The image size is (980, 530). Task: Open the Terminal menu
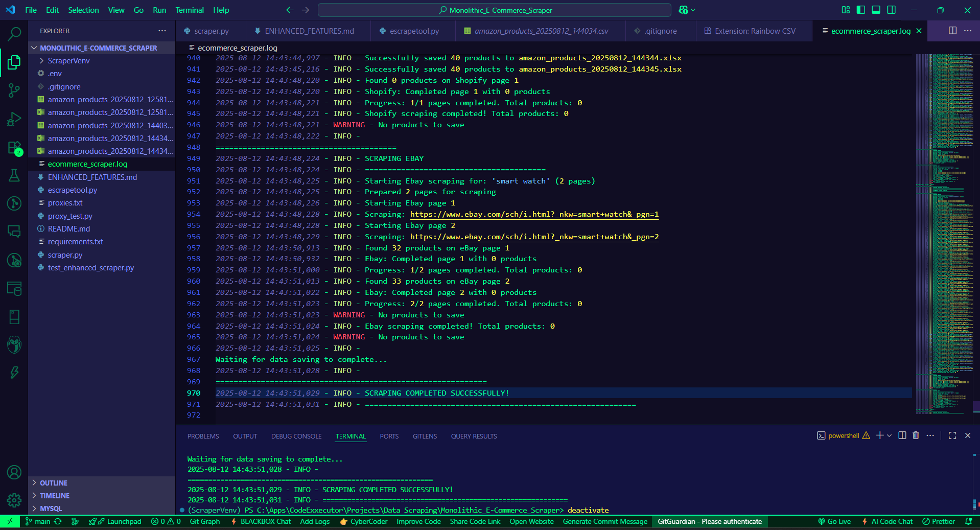pyautogui.click(x=190, y=10)
